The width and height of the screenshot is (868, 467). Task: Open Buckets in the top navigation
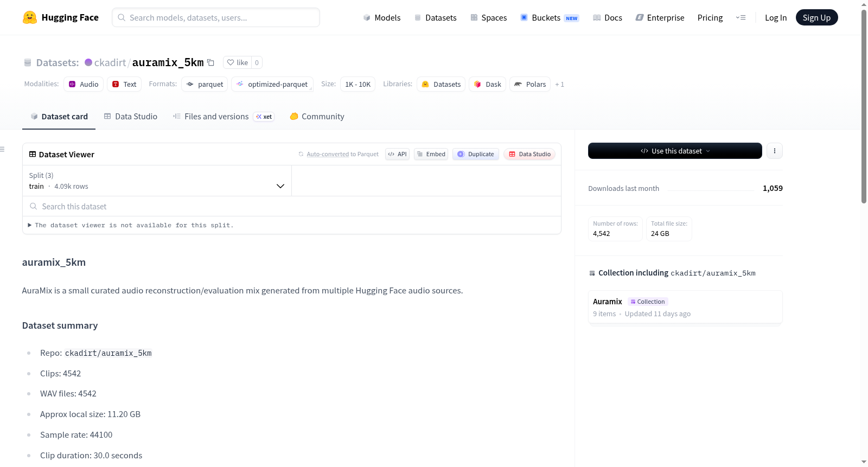[550, 18]
